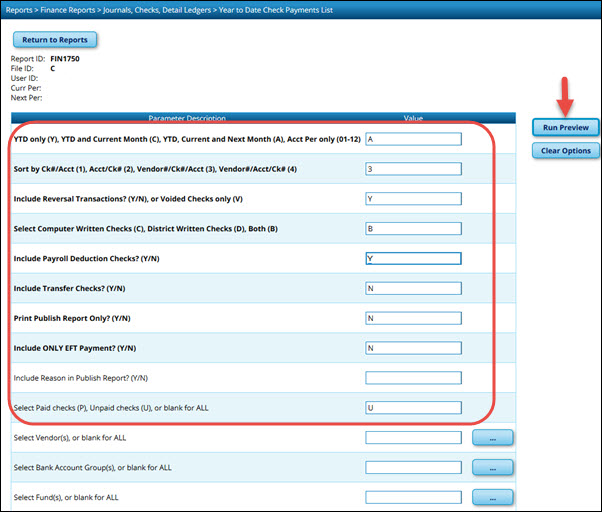Open Bank Account Group lookup ellipsis

tap(491, 468)
